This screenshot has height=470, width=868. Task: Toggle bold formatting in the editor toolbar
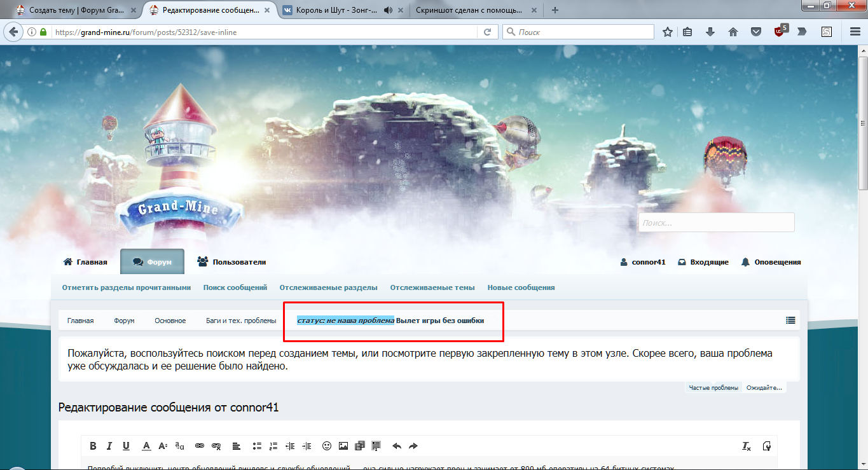pyautogui.click(x=93, y=446)
